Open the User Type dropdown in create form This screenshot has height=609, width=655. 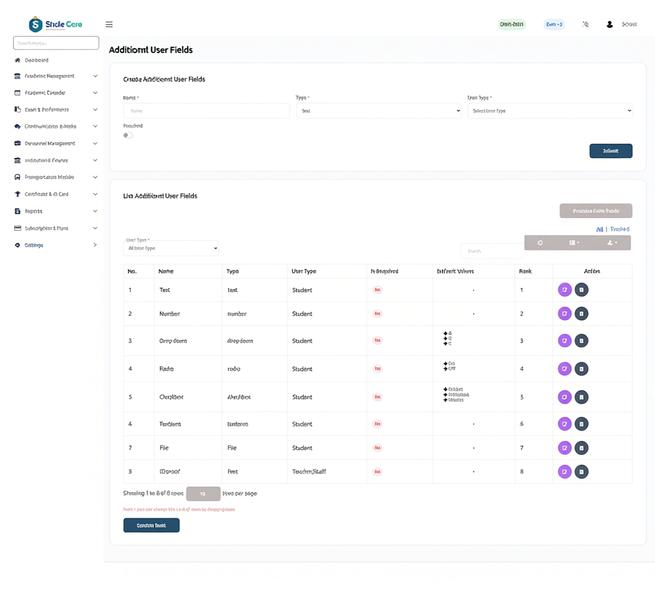coord(550,111)
